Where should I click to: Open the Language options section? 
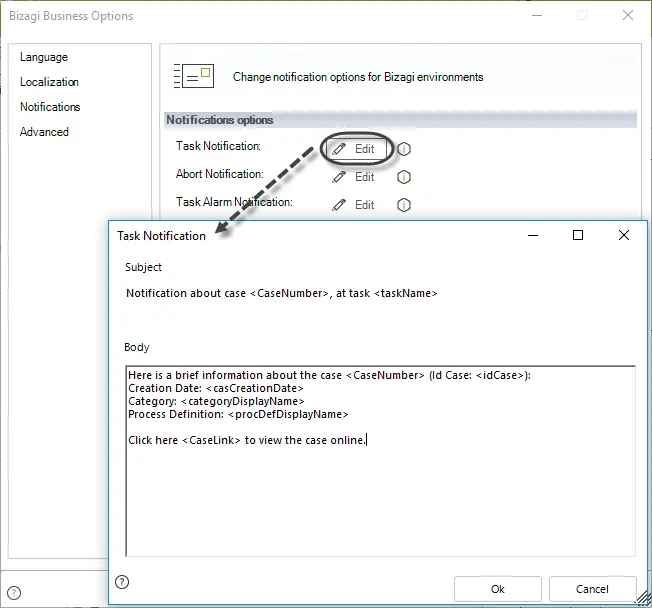[44, 57]
